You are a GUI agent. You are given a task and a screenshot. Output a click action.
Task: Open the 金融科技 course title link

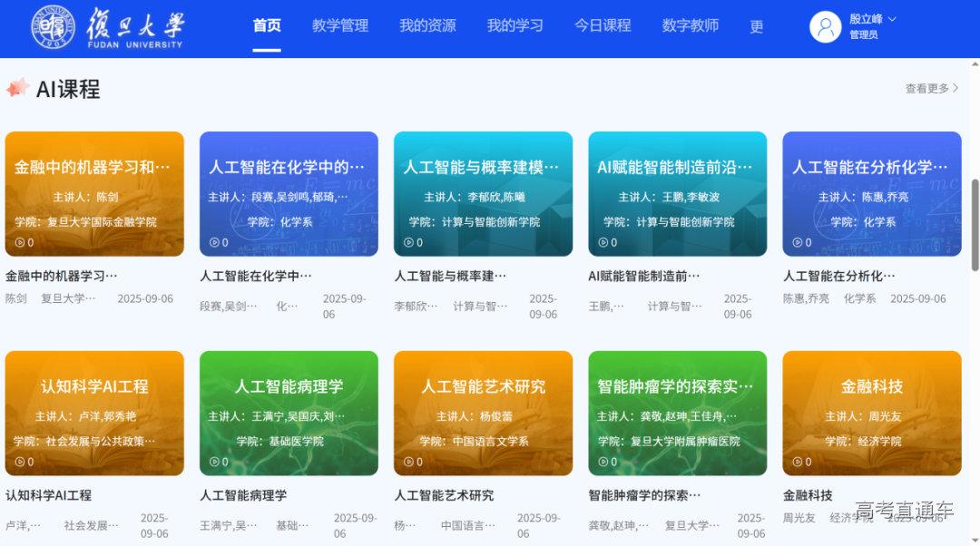tap(806, 496)
